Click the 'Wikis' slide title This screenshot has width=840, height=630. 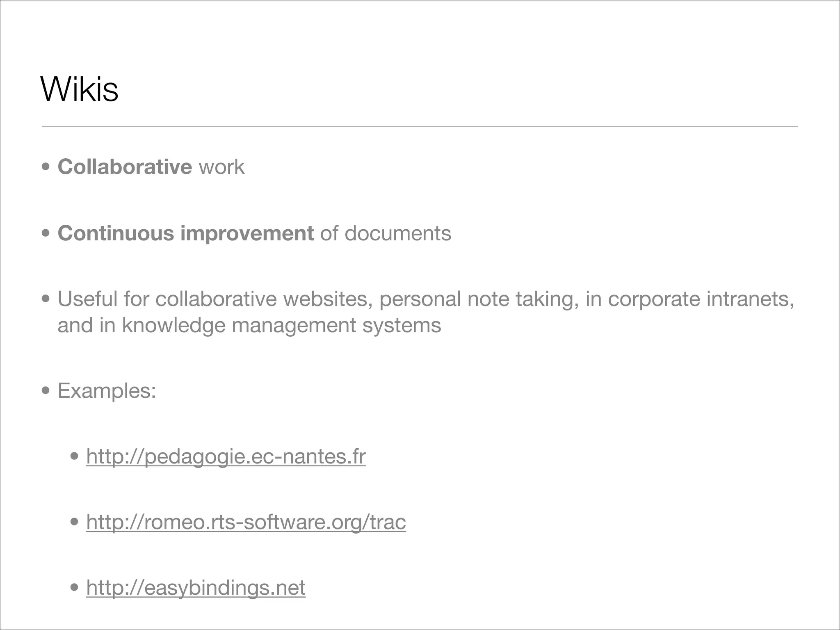(80, 89)
